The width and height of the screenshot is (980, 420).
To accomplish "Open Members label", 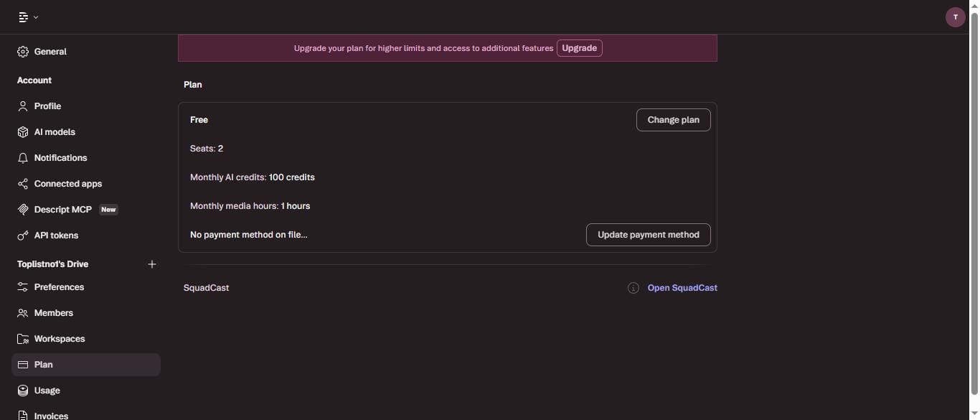I will (54, 313).
